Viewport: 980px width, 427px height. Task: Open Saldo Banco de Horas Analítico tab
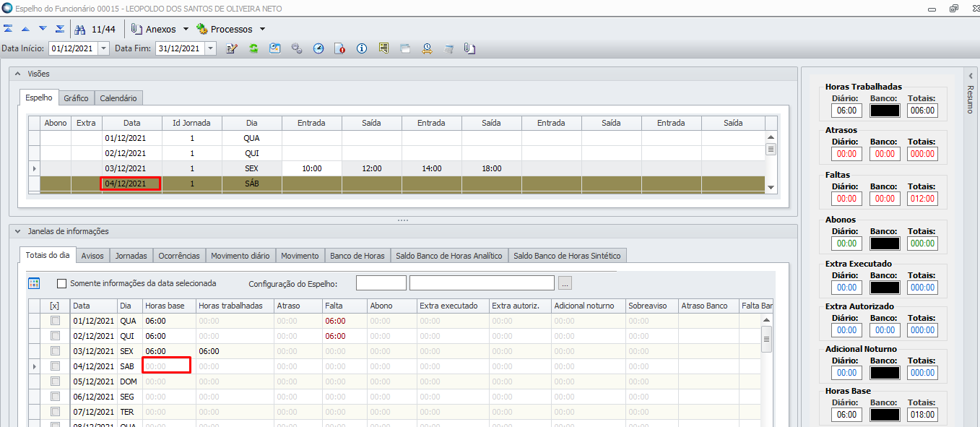(448, 256)
